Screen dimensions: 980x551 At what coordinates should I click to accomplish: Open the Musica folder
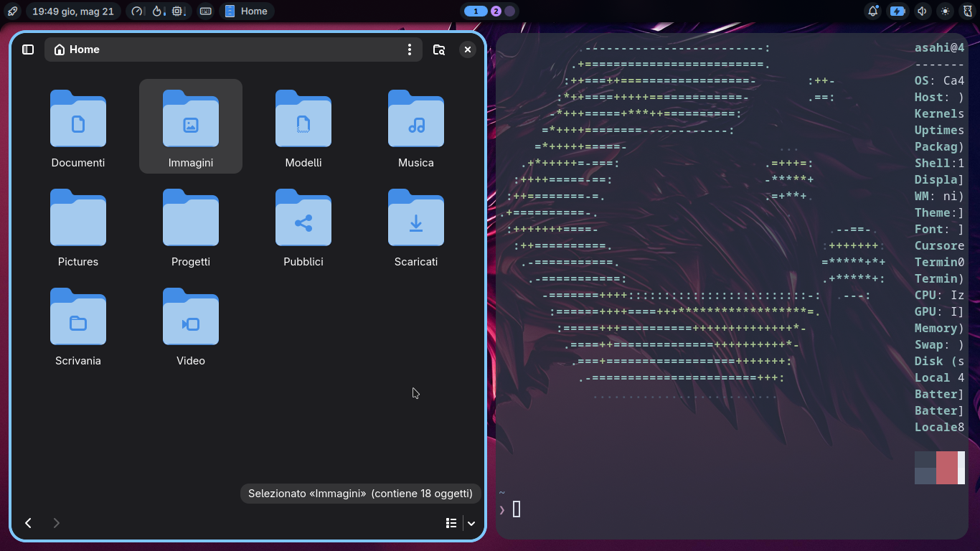416,118
